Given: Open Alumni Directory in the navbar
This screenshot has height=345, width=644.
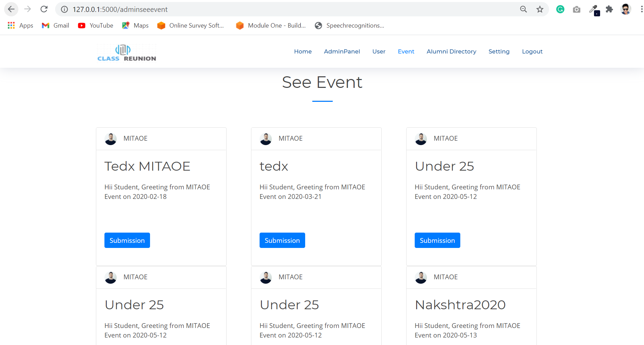Looking at the screenshot, I should pos(451,51).
